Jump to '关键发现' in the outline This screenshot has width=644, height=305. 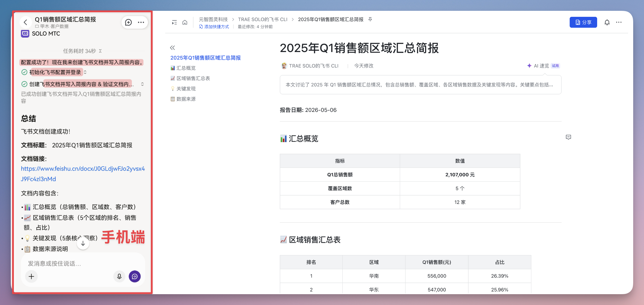click(x=183, y=88)
